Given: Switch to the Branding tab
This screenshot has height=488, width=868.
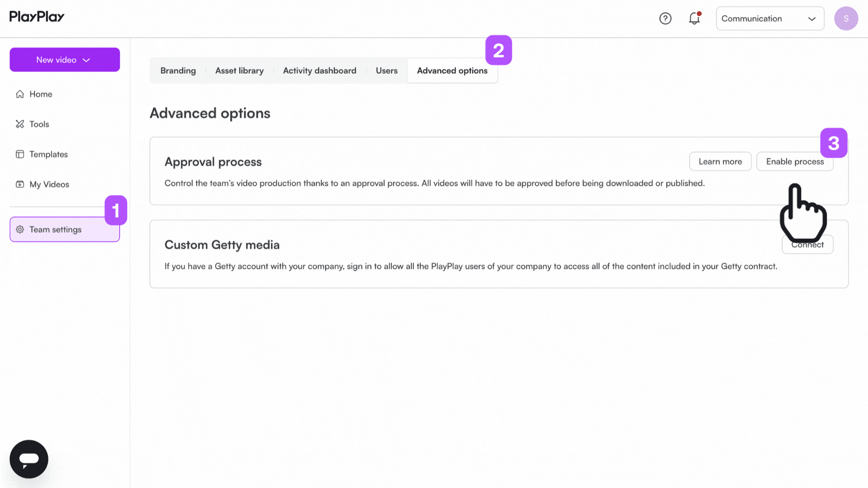Looking at the screenshot, I should pyautogui.click(x=178, y=71).
